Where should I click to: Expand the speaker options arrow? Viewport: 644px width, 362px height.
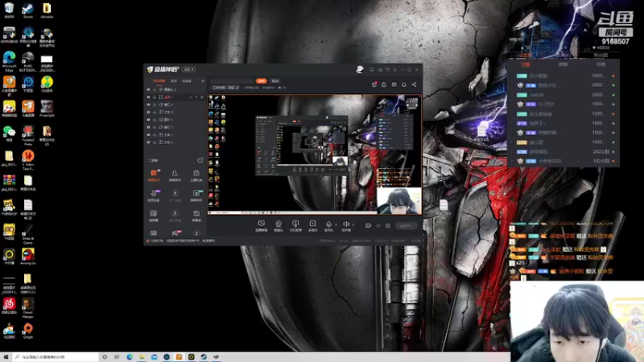coord(353,225)
